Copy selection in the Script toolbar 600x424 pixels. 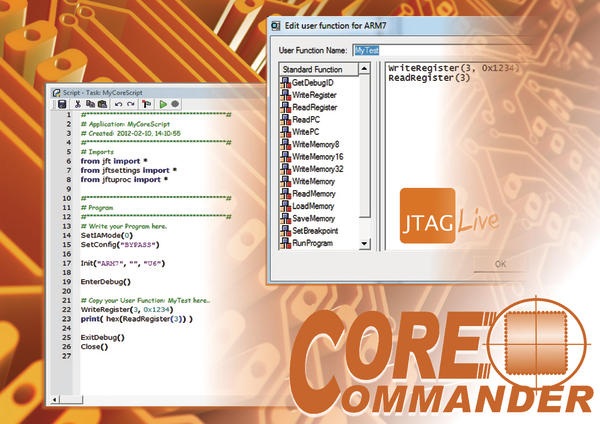[x=90, y=104]
